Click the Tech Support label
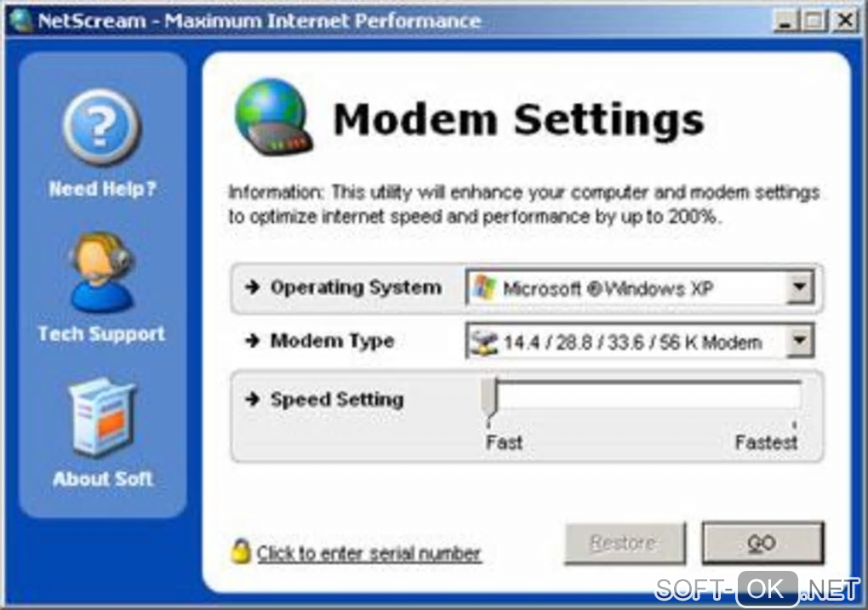 [x=101, y=334]
